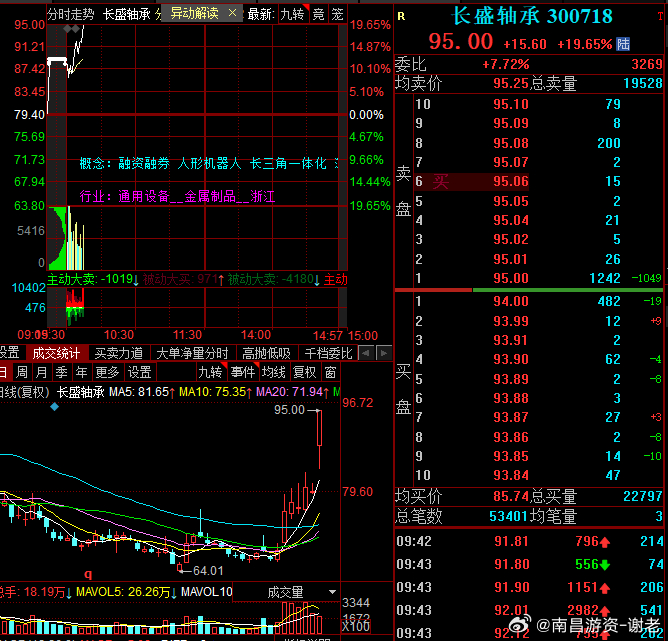The image size is (668, 641).
Task: Click the latest red candlestick at 95.00
Action: point(320,439)
